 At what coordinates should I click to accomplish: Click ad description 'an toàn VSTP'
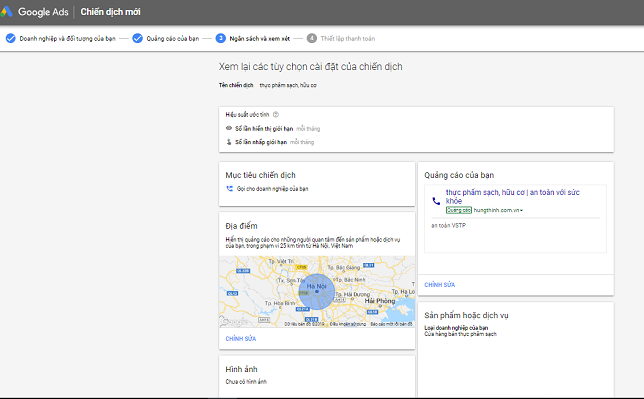[448, 225]
